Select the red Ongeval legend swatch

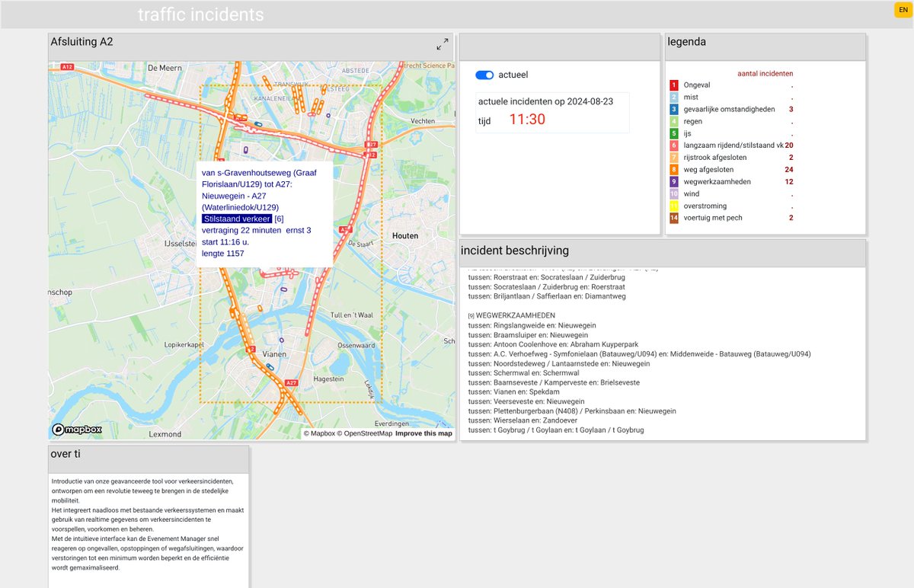[x=673, y=85]
